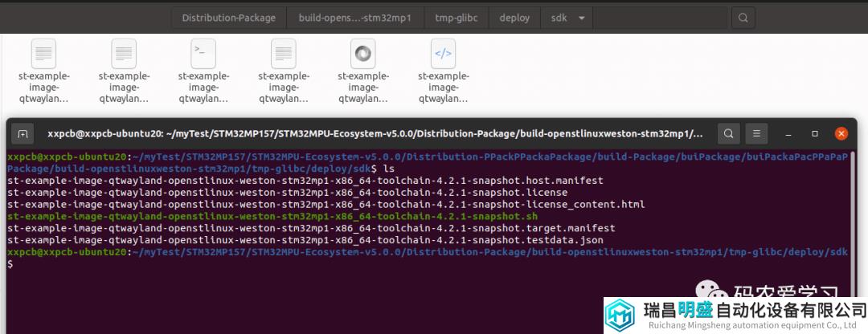Go to deploy path segment
The height and width of the screenshot is (334, 868).
514,18
